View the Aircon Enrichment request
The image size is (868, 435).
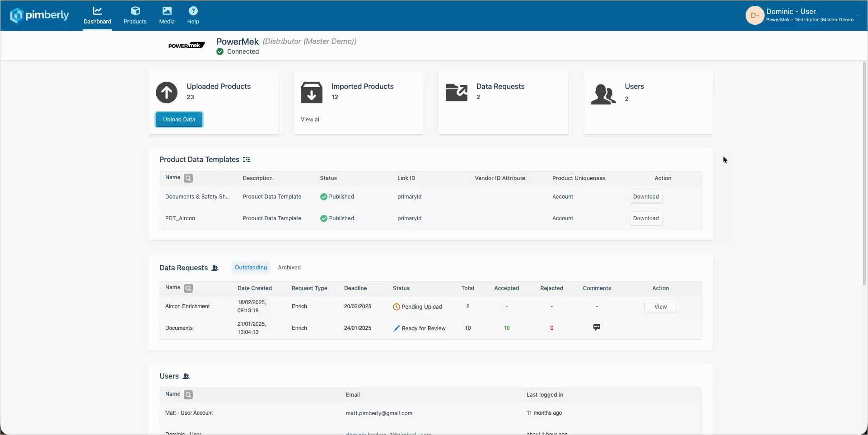click(x=660, y=307)
